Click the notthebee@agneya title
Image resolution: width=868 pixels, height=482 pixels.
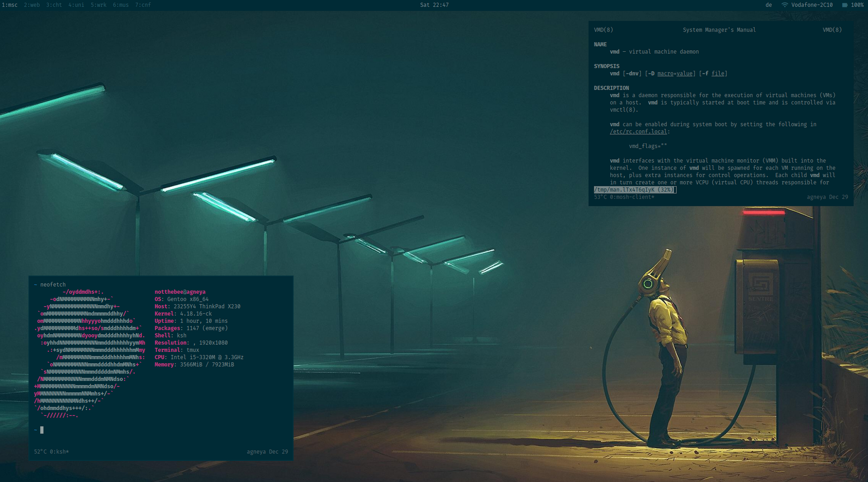(180, 292)
